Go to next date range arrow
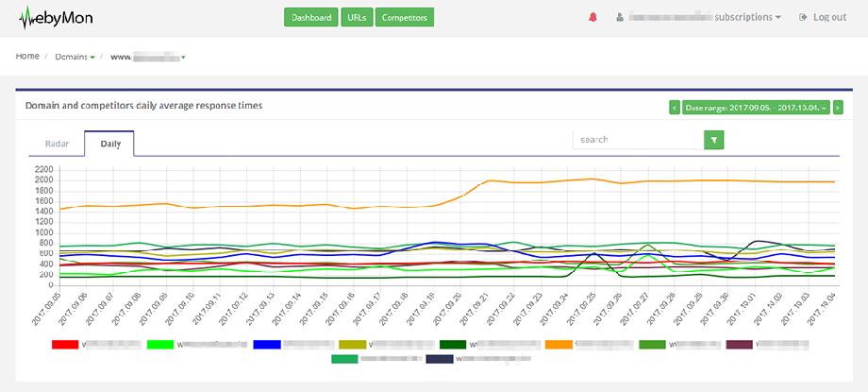 (838, 107)
